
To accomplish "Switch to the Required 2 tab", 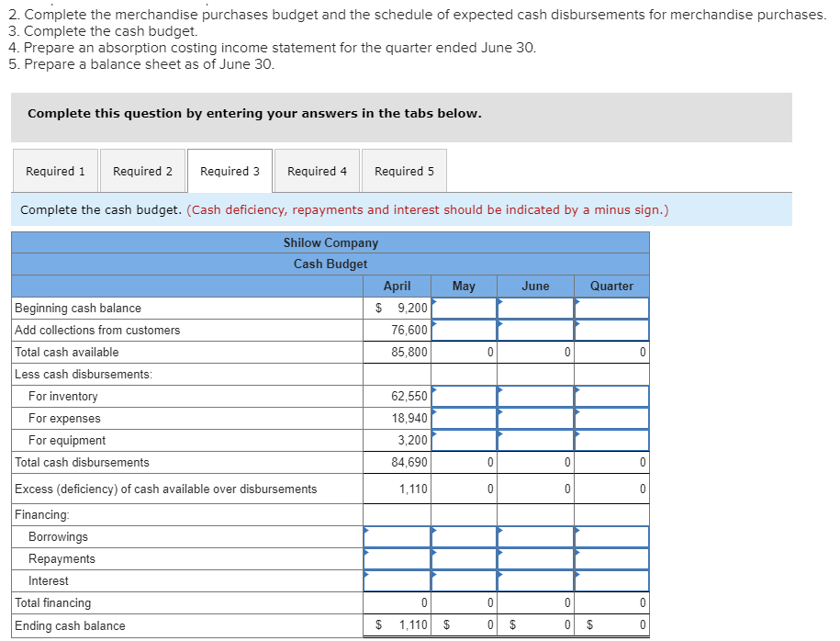I will pos(142,171).
